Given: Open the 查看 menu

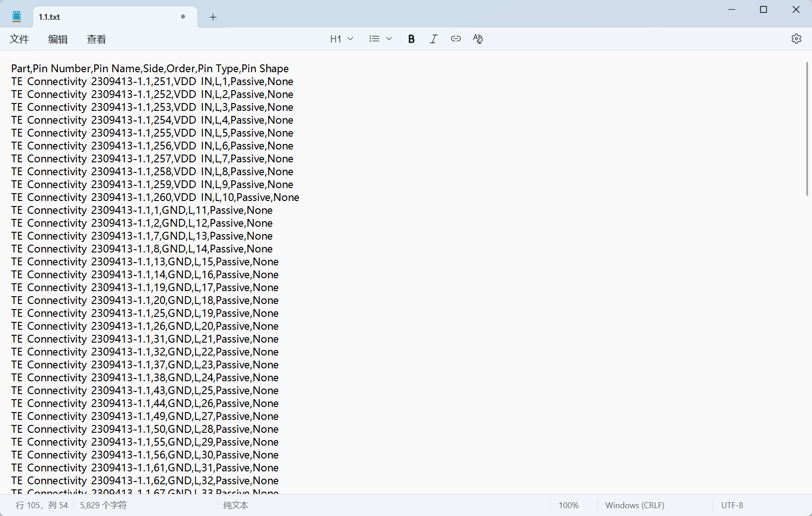Looking at the screenshot, I should 97,39.
